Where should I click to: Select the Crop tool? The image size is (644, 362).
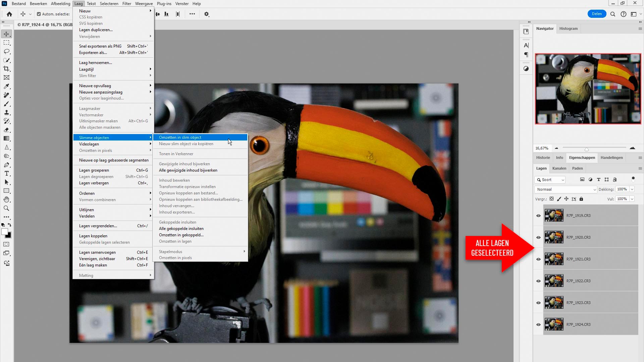(x=6, y=69)
